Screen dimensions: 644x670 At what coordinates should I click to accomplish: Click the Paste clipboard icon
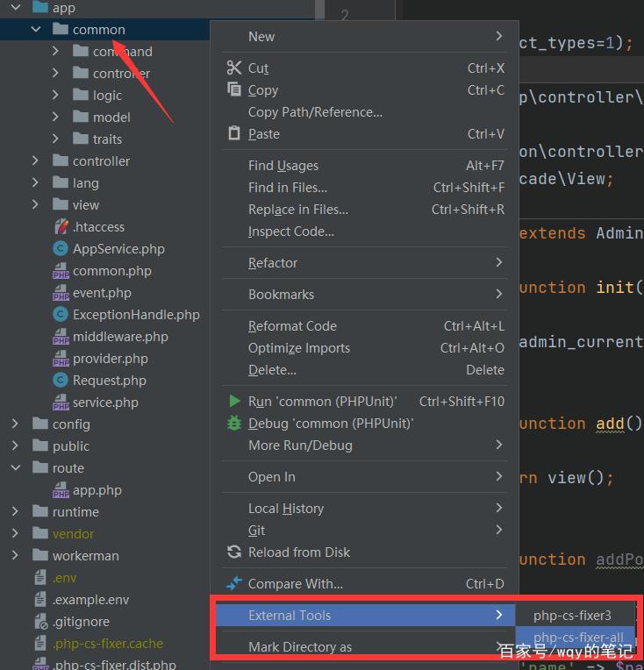(234, 133)
